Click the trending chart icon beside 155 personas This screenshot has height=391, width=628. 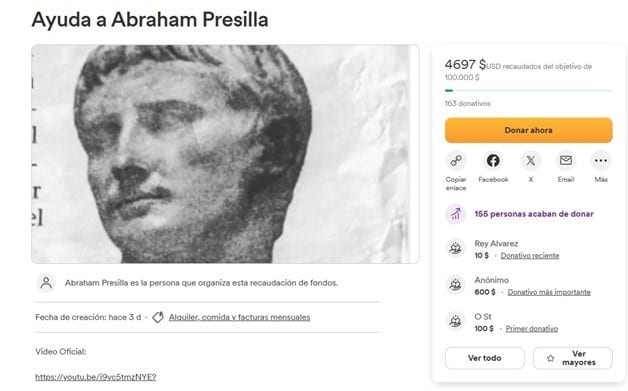[456, 214]
